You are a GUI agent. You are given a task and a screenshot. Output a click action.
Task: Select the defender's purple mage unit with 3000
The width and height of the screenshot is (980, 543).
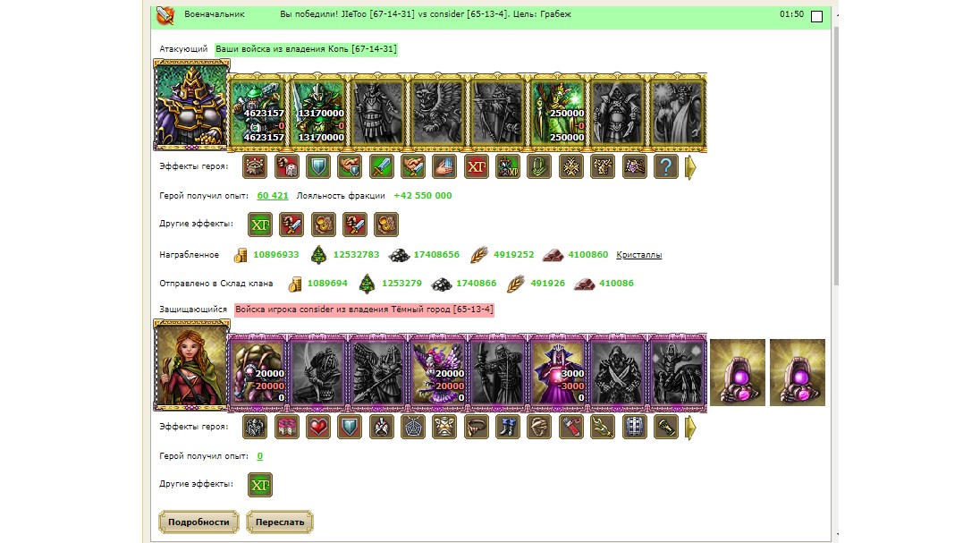tap(558, 372)
